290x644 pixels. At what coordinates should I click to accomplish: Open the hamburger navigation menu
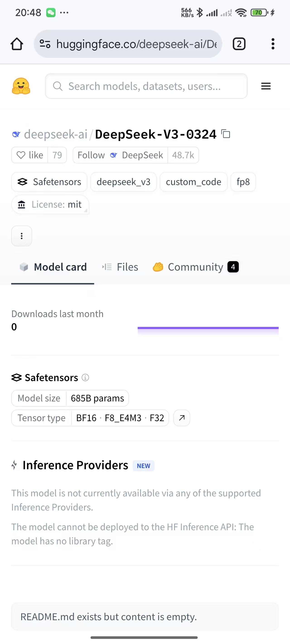coord(266,86)
